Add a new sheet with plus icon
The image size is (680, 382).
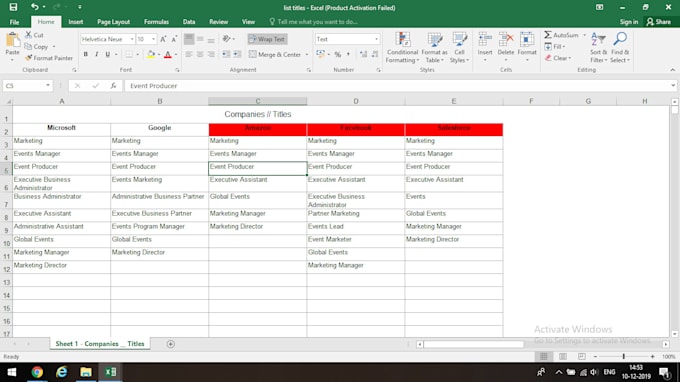(x=170, y=344)
